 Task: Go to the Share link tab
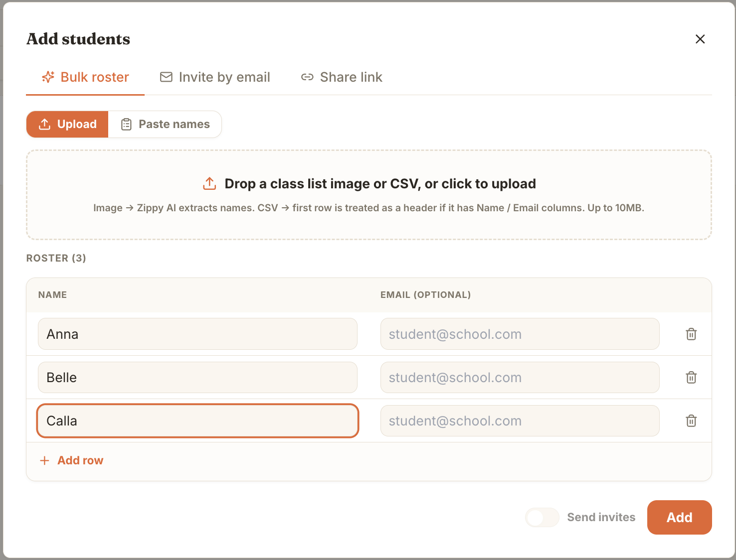coord(342,77)
